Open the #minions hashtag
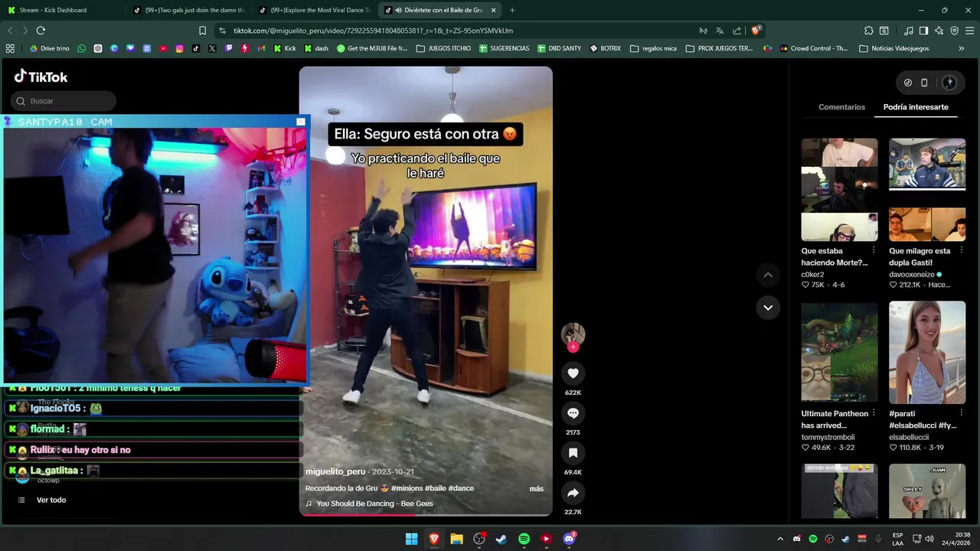 [x=409, y=488]
